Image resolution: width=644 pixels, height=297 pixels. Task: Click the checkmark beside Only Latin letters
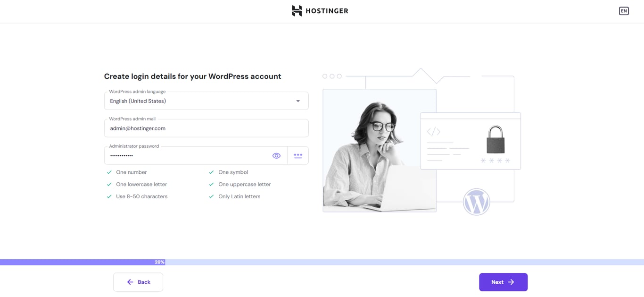(211, 196)
